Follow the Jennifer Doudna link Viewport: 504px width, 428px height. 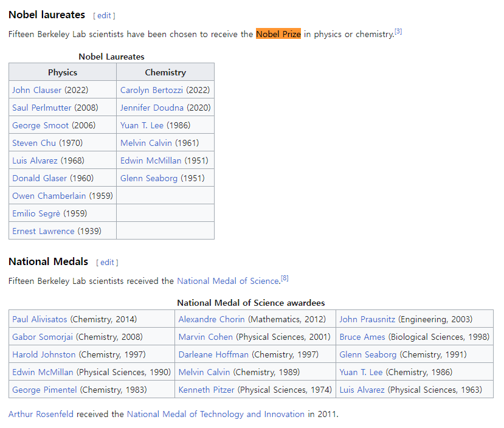(152, 108)
